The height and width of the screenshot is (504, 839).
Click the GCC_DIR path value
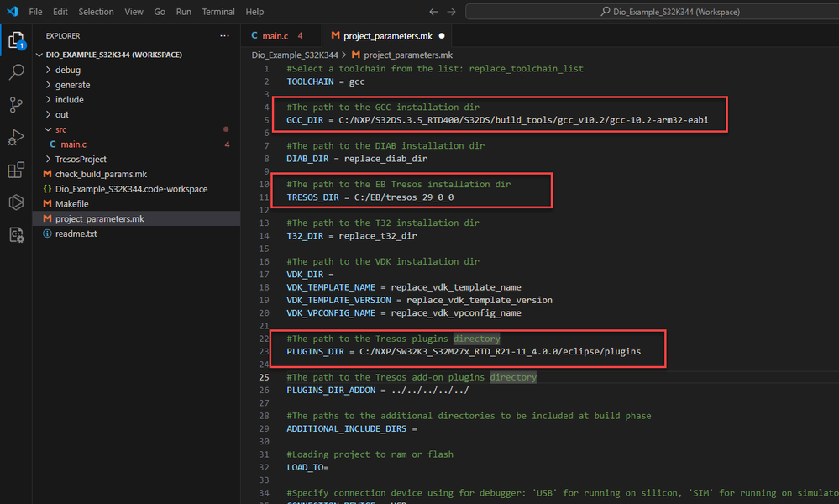pyautogui.click(x=522, y=120)
